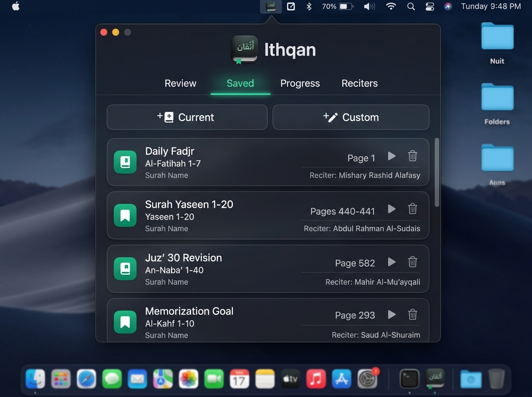
Task: Click the Al-Kahf 1-10 subtitle
Action: (x=170, y=323)
